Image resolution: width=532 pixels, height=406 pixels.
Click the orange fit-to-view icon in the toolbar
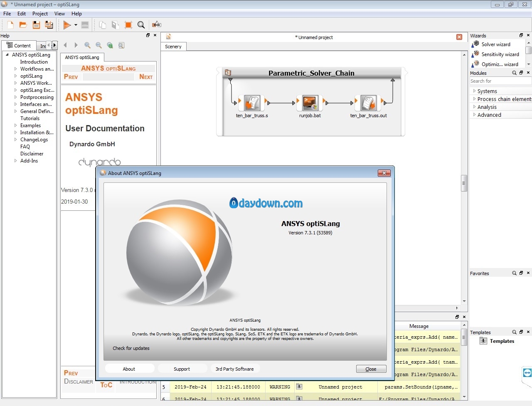point(128,25)
